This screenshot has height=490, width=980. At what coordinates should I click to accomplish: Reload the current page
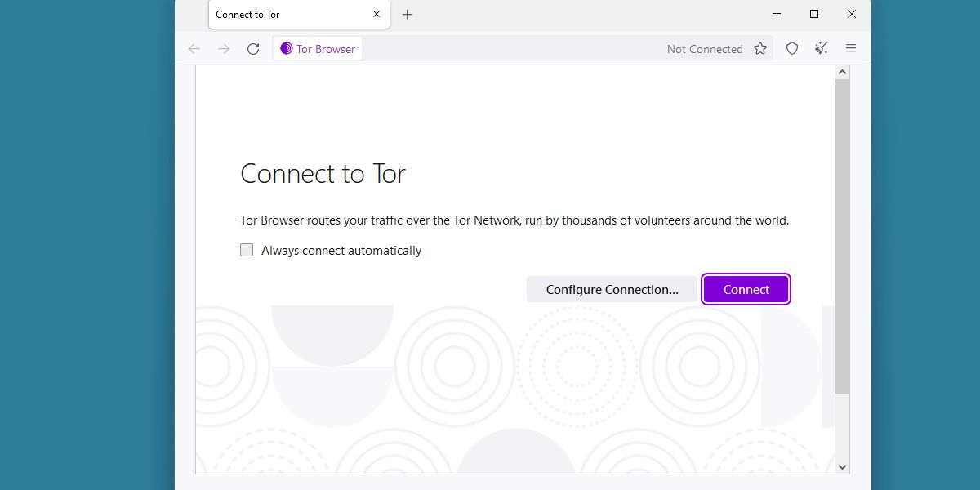[253, 49]
